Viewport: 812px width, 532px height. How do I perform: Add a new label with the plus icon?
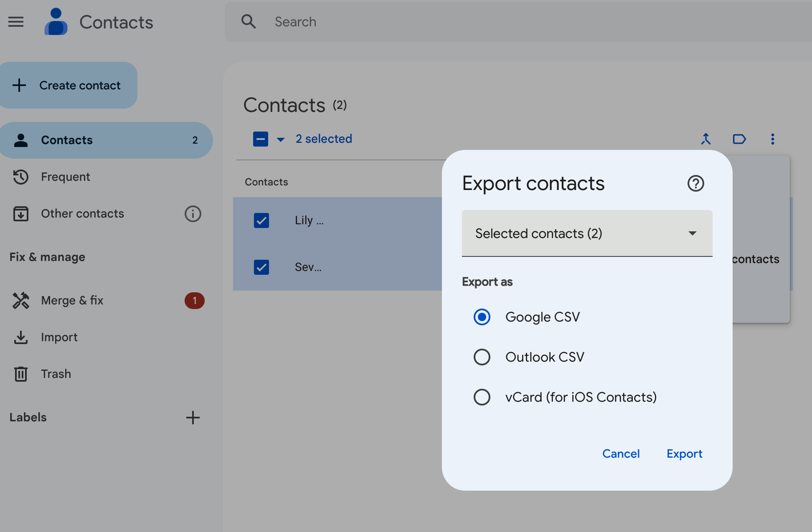click(x=193, y=417)
